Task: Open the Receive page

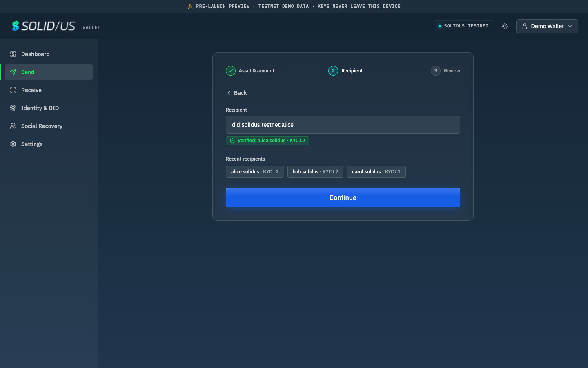Action: [x=49, y=90]
